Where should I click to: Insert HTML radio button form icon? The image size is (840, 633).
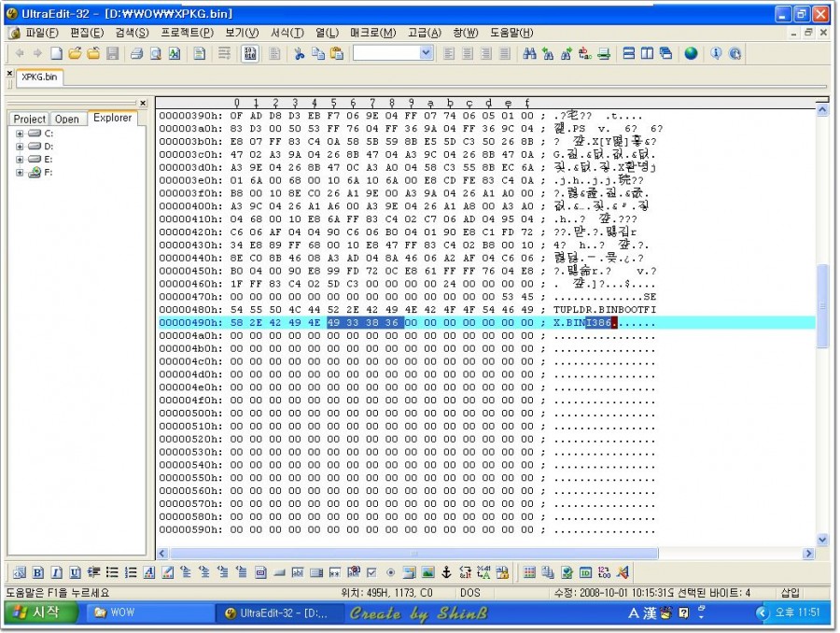click(390, 572)
